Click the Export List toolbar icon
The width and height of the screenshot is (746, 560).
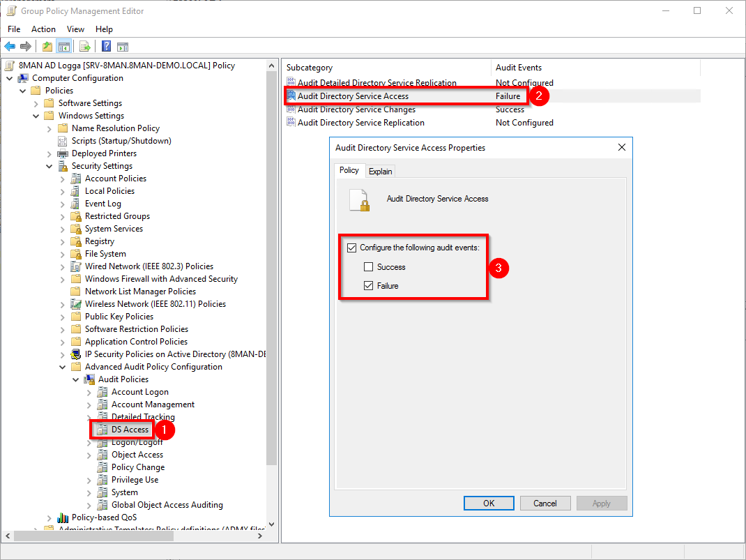(84, 47)
